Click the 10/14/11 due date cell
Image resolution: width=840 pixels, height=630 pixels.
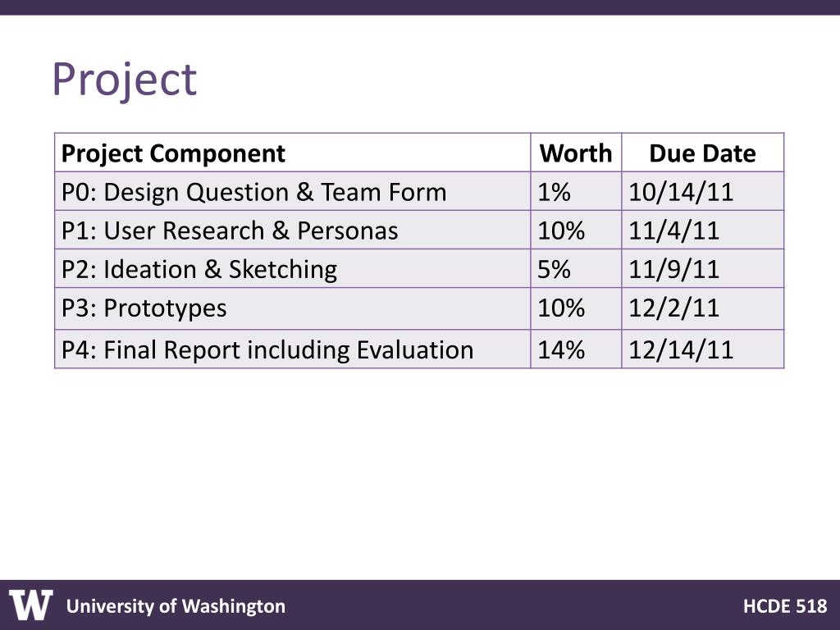(702, 191)
